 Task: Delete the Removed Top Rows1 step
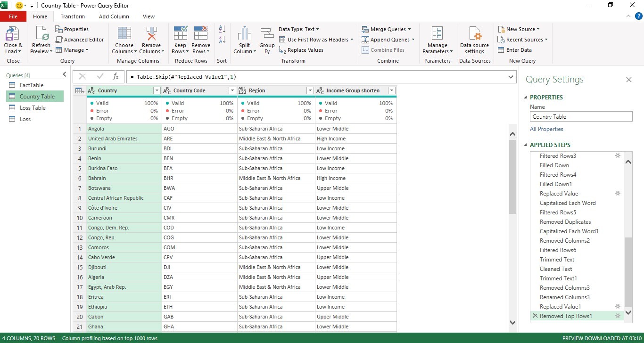tap(535, 316)
